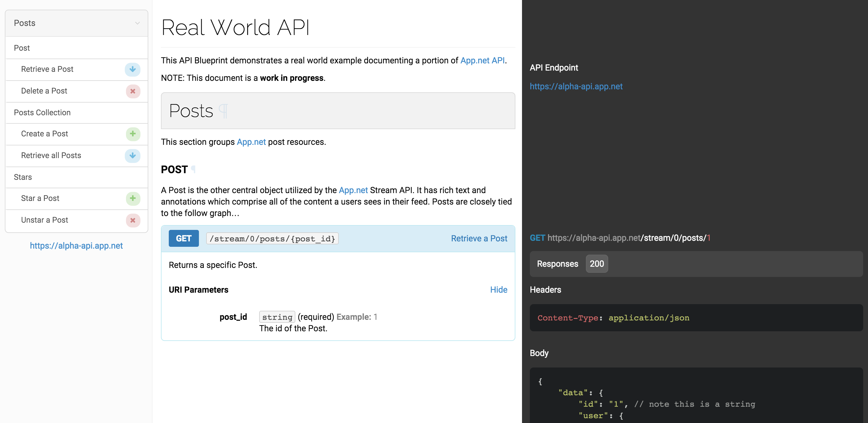Click the green plus icon beside Star a Post
This screenshot has width=868, height=423.
133,198
